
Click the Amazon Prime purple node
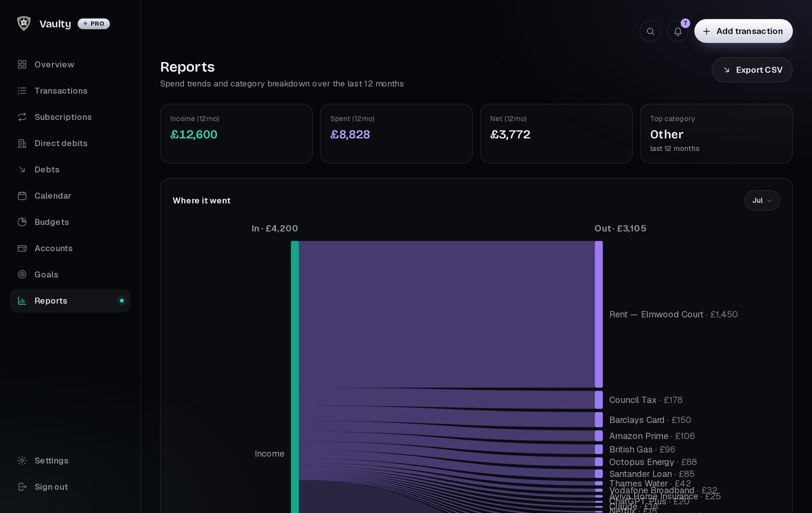coord(599,436)
